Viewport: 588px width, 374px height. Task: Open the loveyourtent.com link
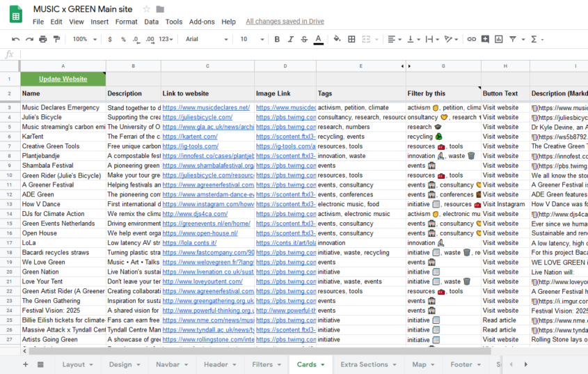click(x=202, y=281)
